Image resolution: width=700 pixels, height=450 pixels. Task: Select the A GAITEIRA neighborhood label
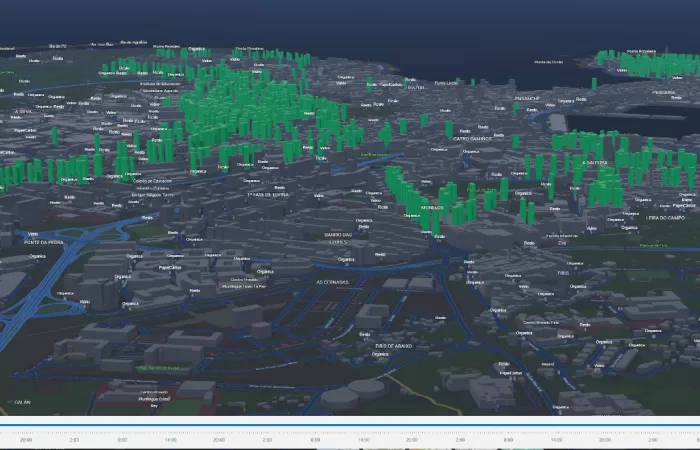pyautogui.click(x=595, y=162)
